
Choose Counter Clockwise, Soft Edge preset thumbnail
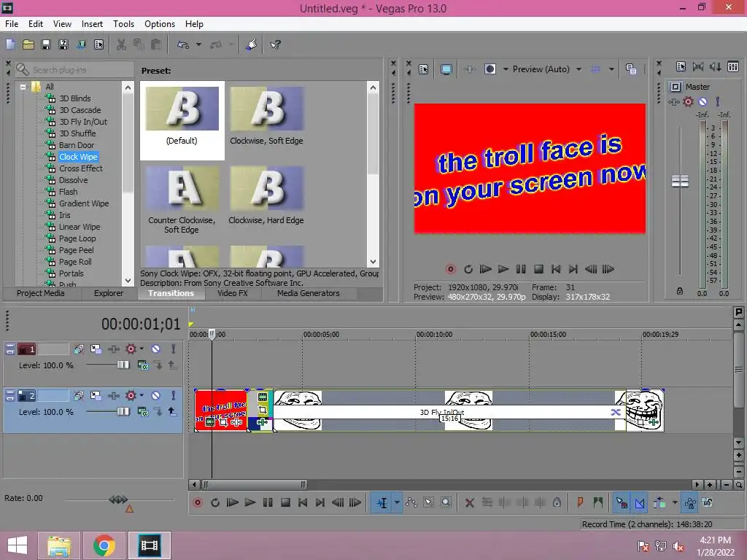point(182,188)
